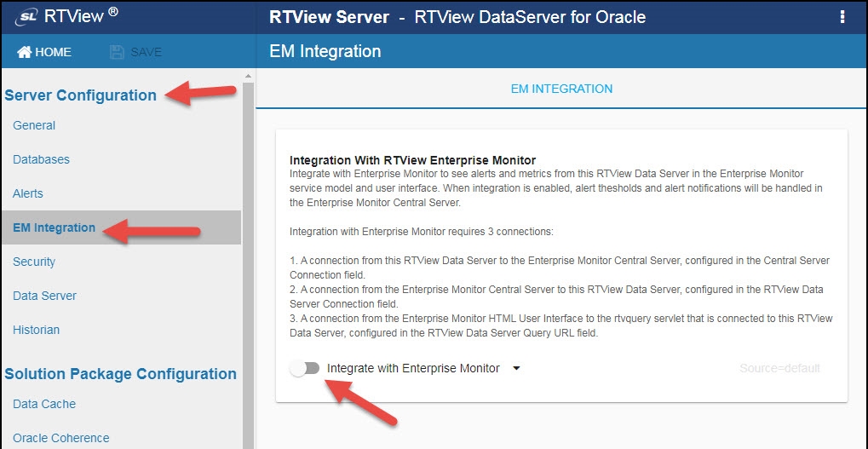
Task: Expand the Integrate with Enterprise Monitor dropdown arrow
Action: (515, 369)
